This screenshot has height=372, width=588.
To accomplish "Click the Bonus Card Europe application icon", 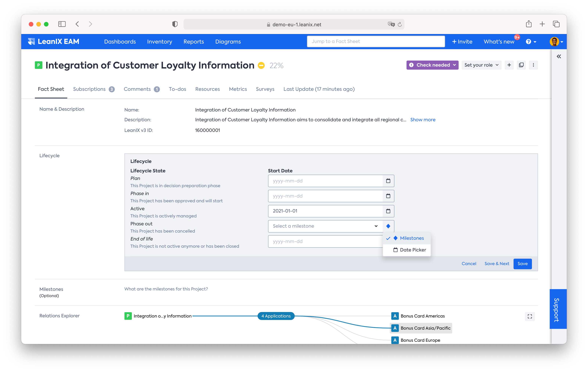I will pyautogui.click(x=395, y=340).
